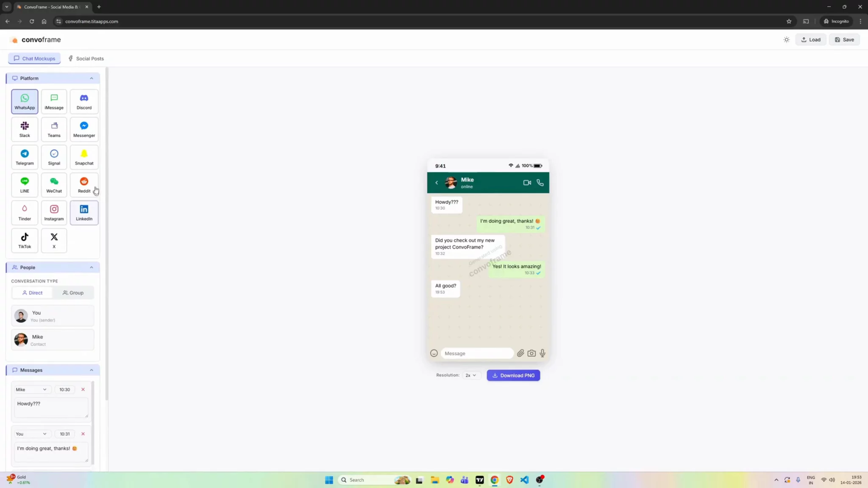
Task: Select the Instagram platform icon
Action: [54, 212]
